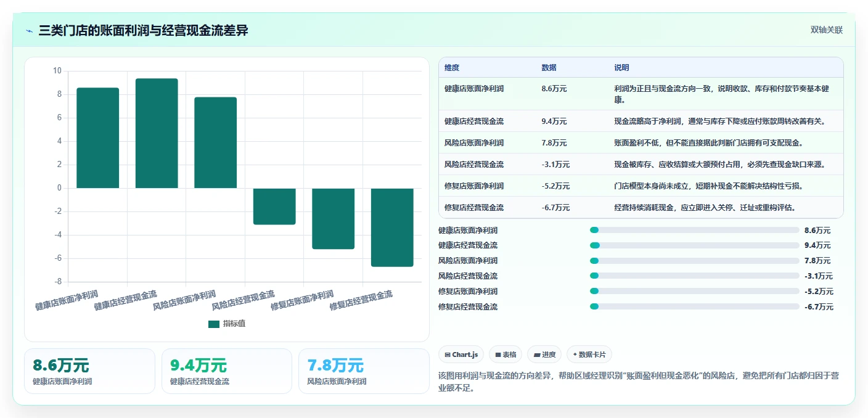Image resolution: width=868 pixels, height=418 pixels.
Task: Click x-axis label 修复店经营现金流
Action: click(x=361, y=300)
